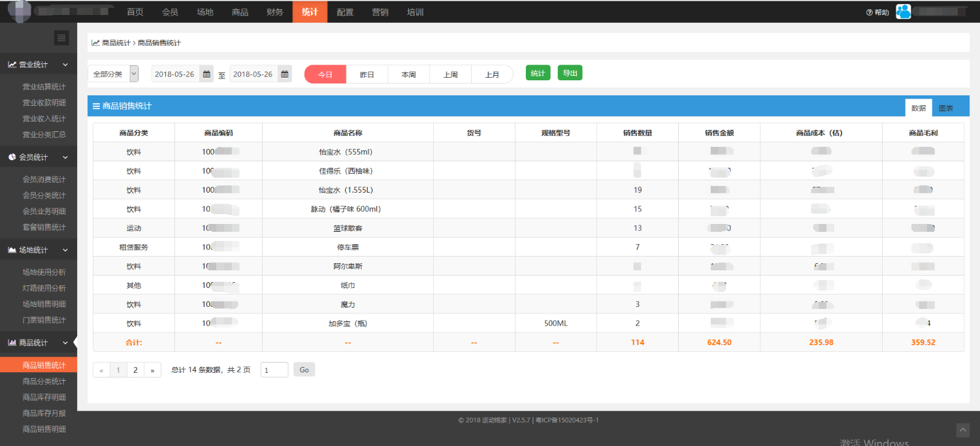Viewport: 980px width, 446px height.
Task: Go to page 2 of results
Action: (135, 370)
